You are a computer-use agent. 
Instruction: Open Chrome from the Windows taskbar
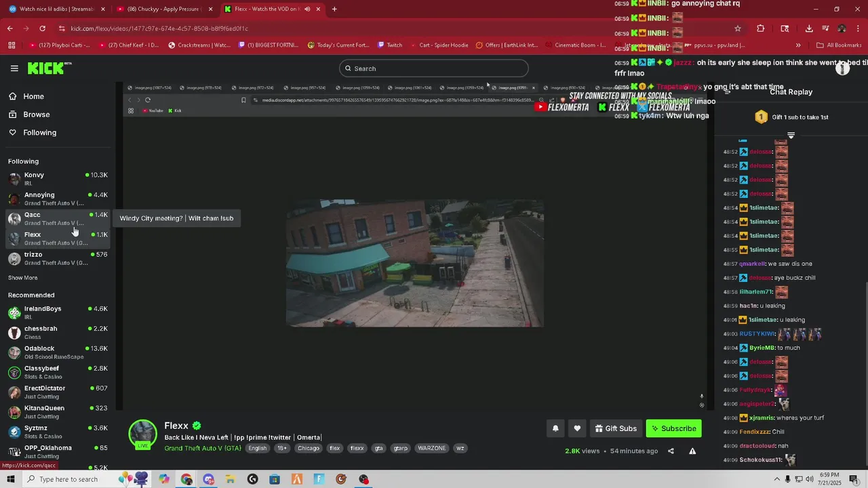pyautogui.click(x=186, y=479)
